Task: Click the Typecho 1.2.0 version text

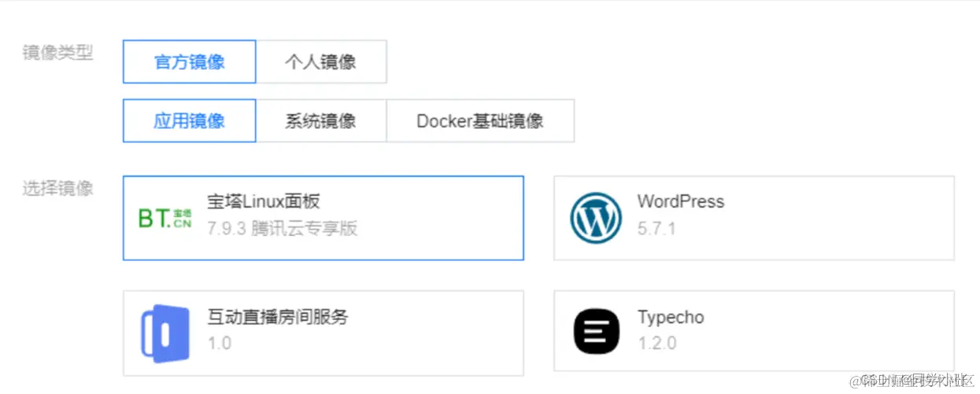Action: tap(656, 344)
